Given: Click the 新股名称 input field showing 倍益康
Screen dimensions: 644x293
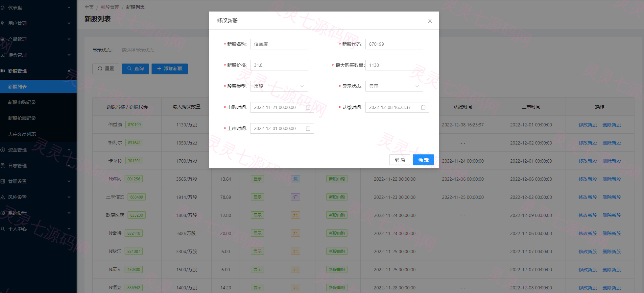Looking at the screenshot, I should click(x=279, y=44).
